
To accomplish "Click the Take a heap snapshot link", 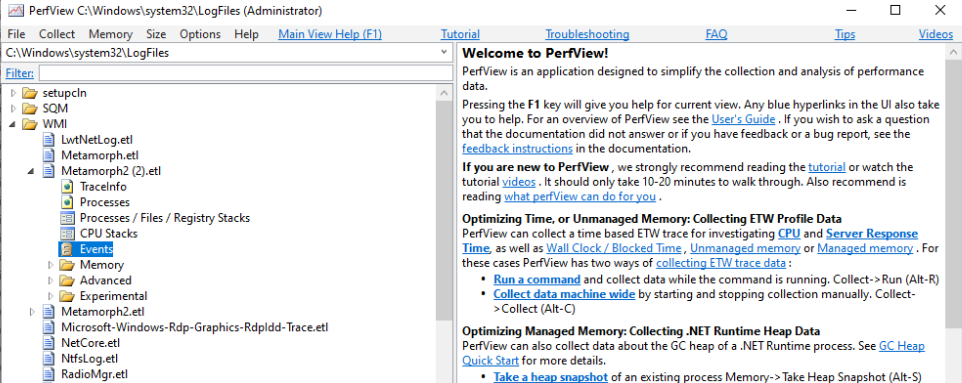I will pyautogui.click(x=550, y=377).
